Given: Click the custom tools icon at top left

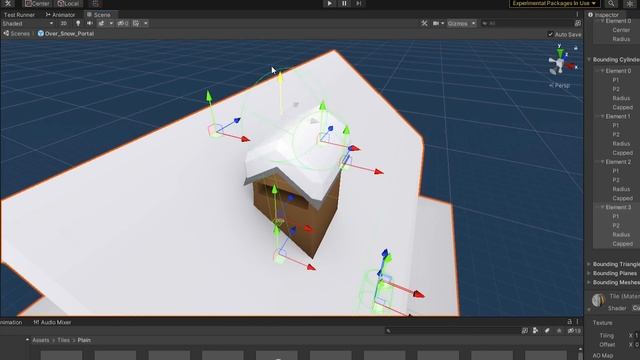Looking at the screenshot, I should (x=8, y=3).
